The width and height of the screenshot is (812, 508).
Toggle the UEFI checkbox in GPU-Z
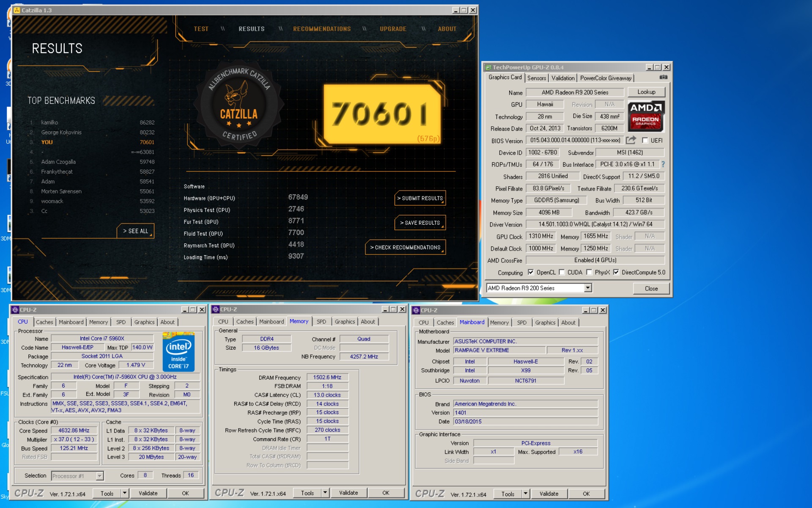pyautogui.click(x=645, y=141)
